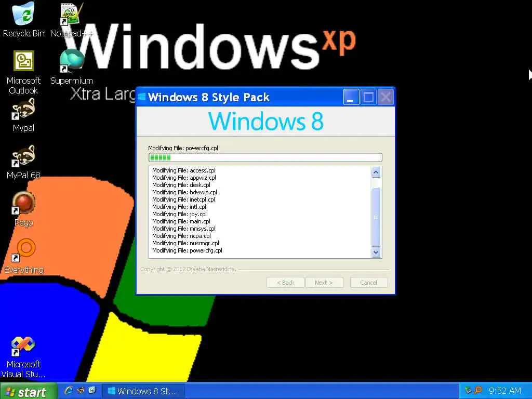Select the log line 'Modifying File: joy.cpl'
532x399 pixels.
coord(179,214)
